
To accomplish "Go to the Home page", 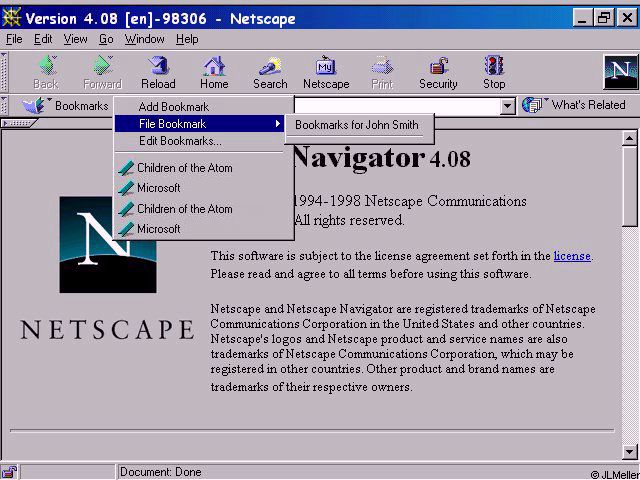I will (x=214, y=72).
